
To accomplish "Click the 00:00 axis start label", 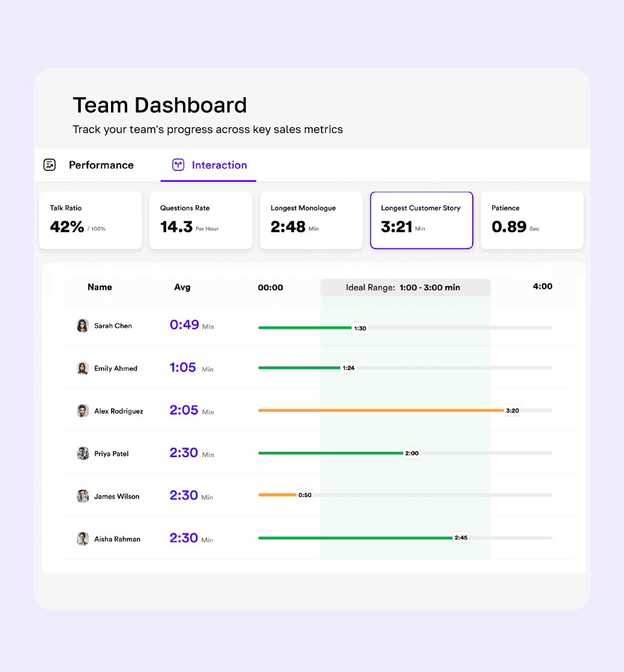I will coord(271,287).
